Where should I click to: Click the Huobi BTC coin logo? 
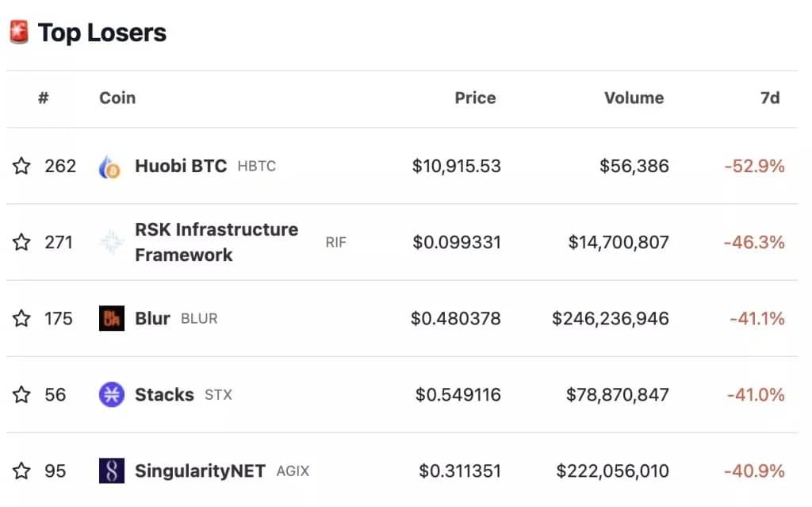pos(109,167)
